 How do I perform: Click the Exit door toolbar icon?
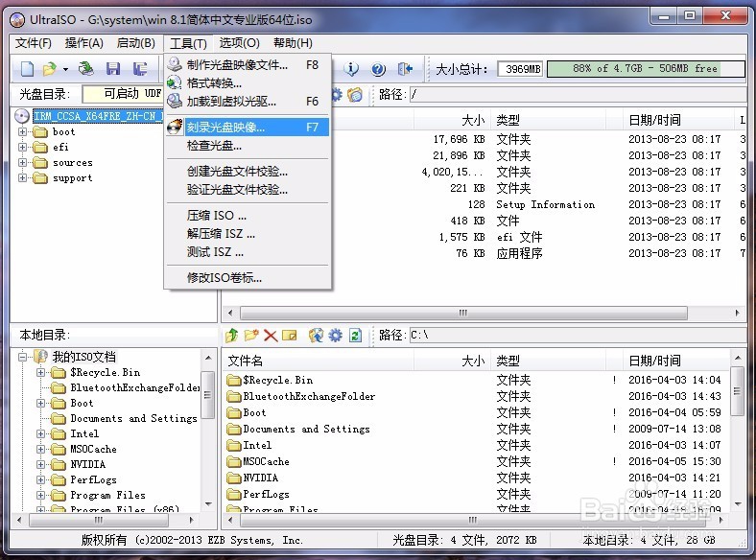tap(405, 69)
